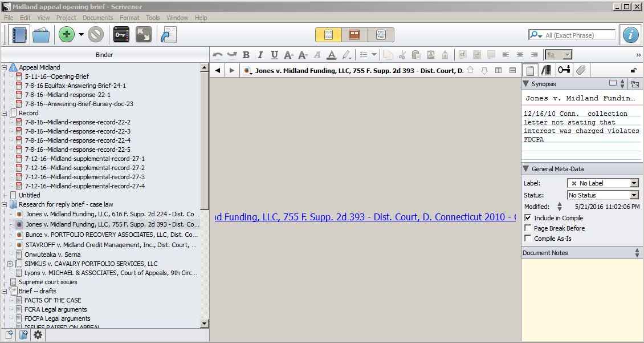This screenshot has height=343, width=644.
Task: Align text left
Action: pyautogui.click(x=506, y=55)
